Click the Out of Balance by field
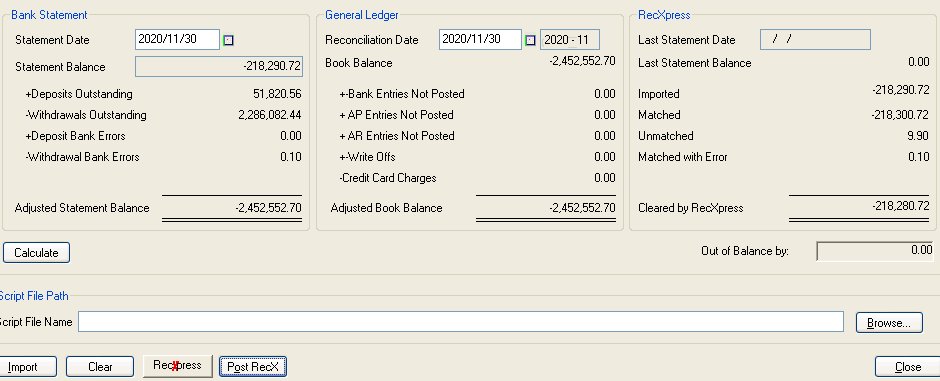Image resolution: width=940 pixels, height=381 pixels. (875, 251)
